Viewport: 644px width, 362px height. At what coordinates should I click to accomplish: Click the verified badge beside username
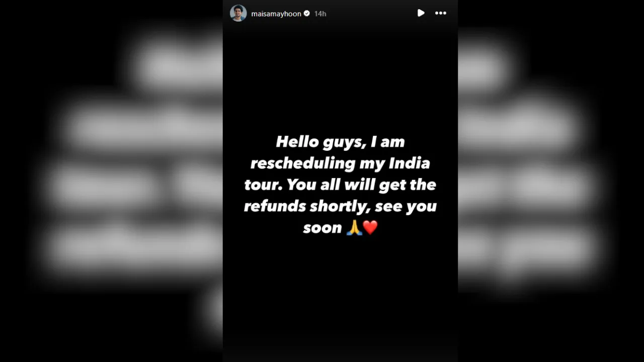pos(306,13)
